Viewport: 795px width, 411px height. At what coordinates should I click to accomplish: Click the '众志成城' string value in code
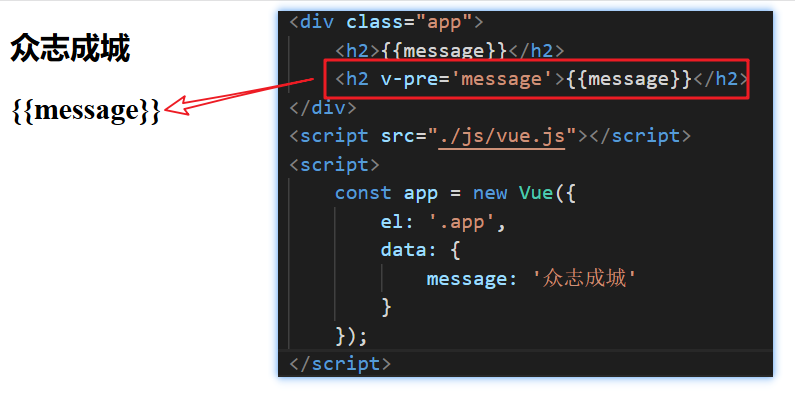(x=584, y=278)
